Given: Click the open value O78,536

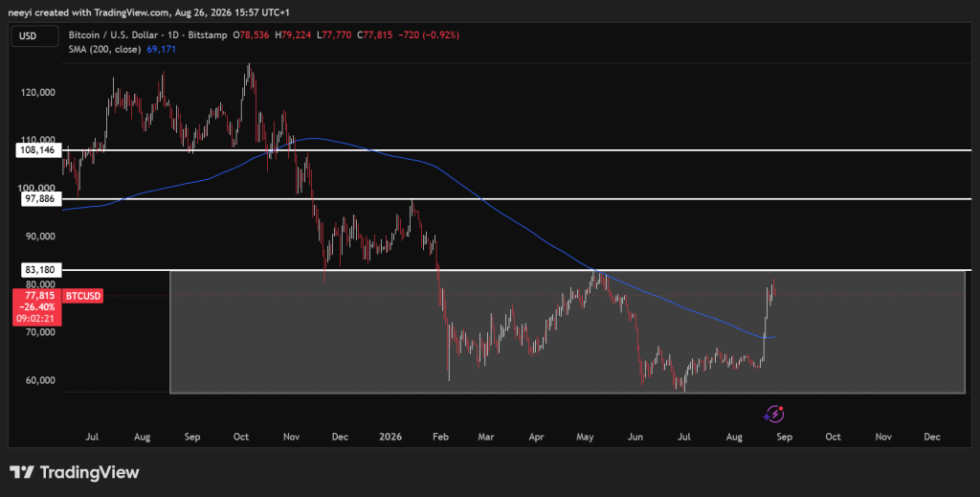Looking at the screenshot, I should pos(251,35).
